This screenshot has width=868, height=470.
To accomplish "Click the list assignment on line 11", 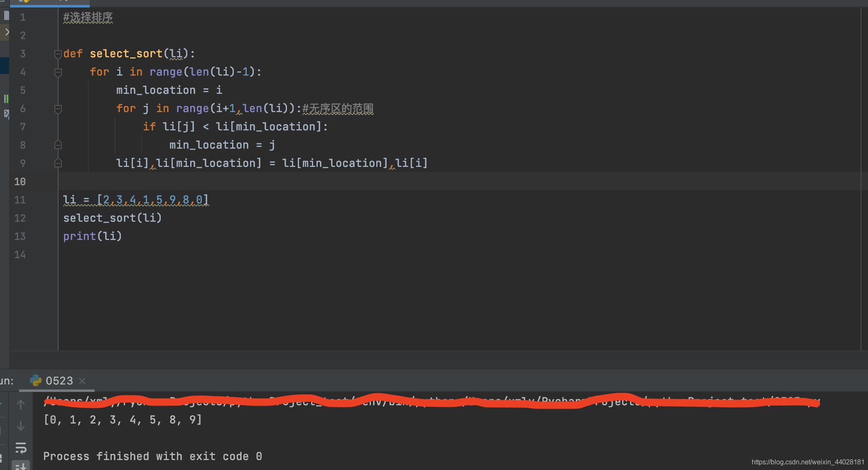I will [x=136, y=200].
